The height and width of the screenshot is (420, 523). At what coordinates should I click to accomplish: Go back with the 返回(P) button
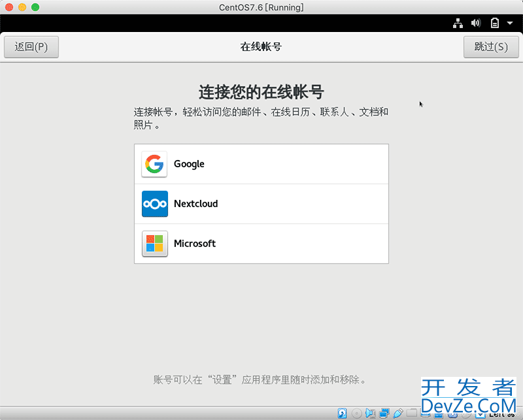(x=31, y=47)
